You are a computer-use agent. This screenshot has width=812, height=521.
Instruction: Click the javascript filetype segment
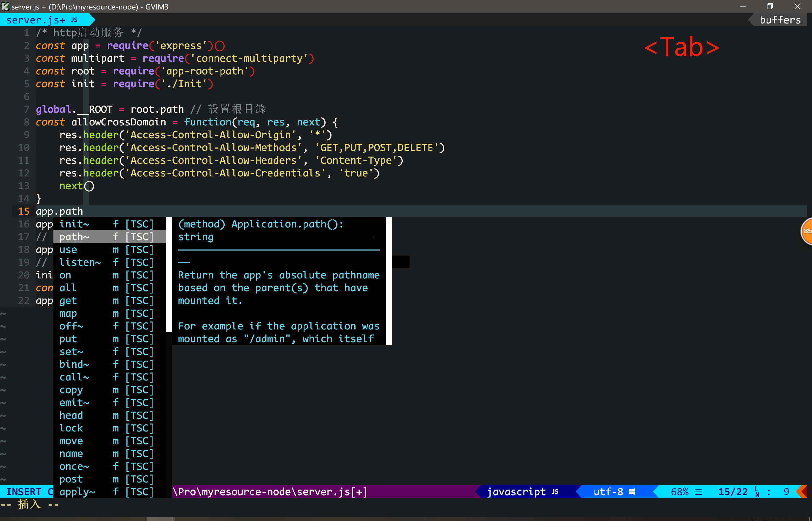tap(516, 492)
